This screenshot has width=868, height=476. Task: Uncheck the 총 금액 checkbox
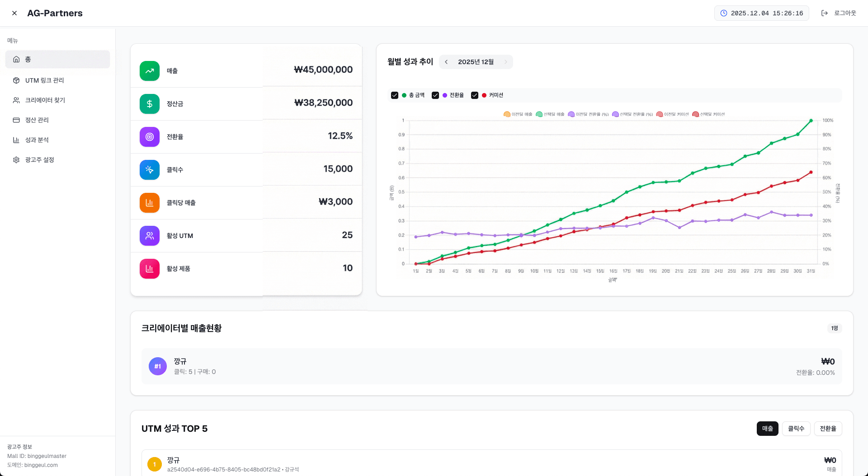coord(395,95)
